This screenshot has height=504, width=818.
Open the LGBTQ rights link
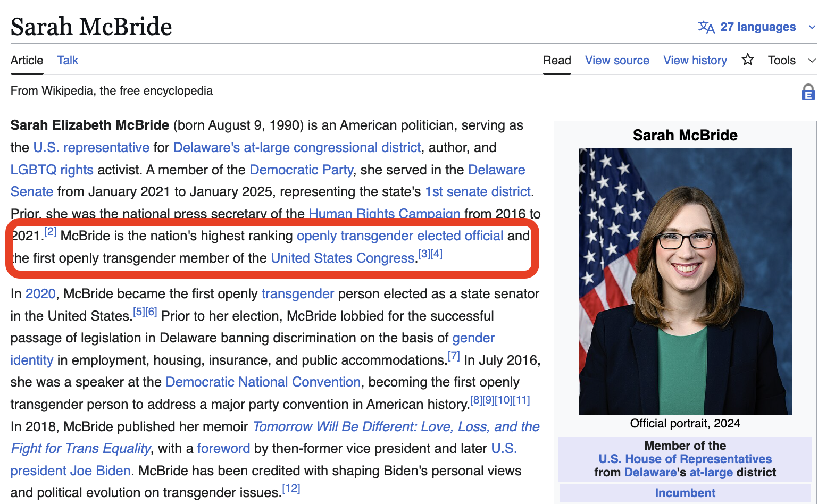[52, 170]
